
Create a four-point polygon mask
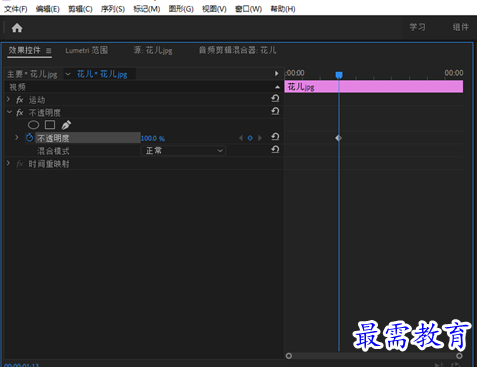tap(50, 125)
